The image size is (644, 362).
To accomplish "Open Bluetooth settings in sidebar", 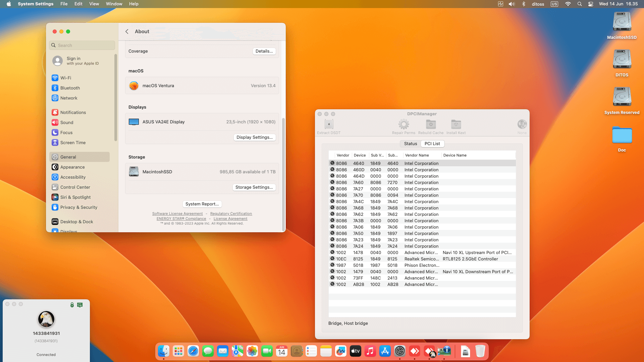I will [x=79, y=88].
